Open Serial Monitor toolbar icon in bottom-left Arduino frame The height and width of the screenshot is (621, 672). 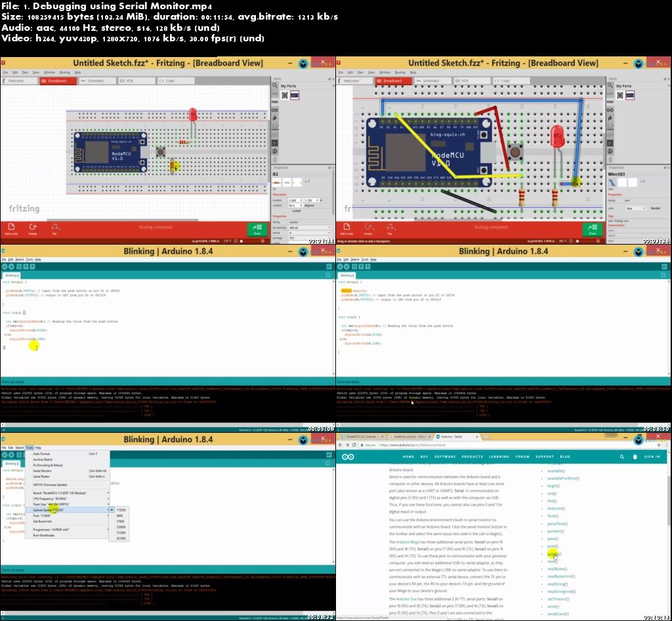click(329, 455)
